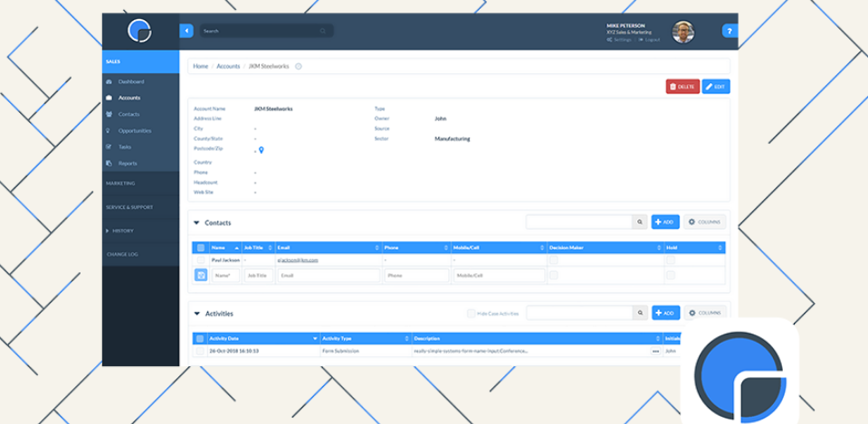868x424 pixels.
Task: Go to Contacts in the sidebar
Action: coord(129,115)
